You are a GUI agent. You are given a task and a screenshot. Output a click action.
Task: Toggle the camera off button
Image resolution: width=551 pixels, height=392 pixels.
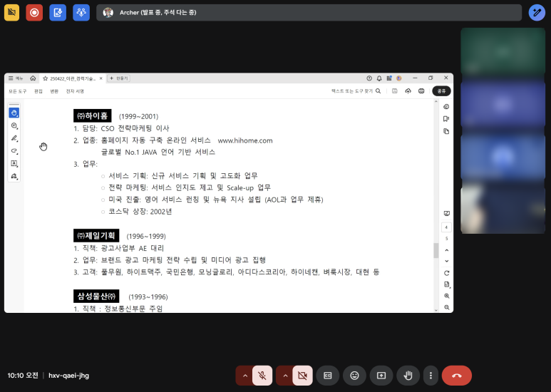point(302,376)
